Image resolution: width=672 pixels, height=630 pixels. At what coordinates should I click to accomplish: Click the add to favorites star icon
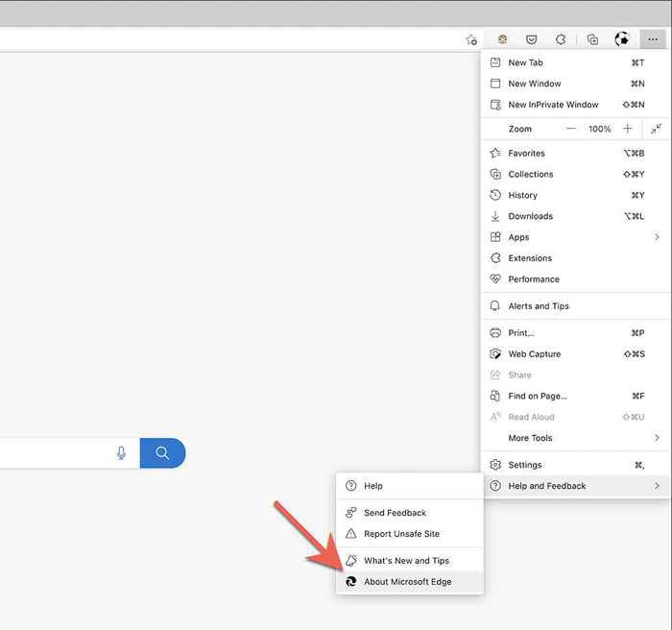pyautogui.click(x=471, y=40)
